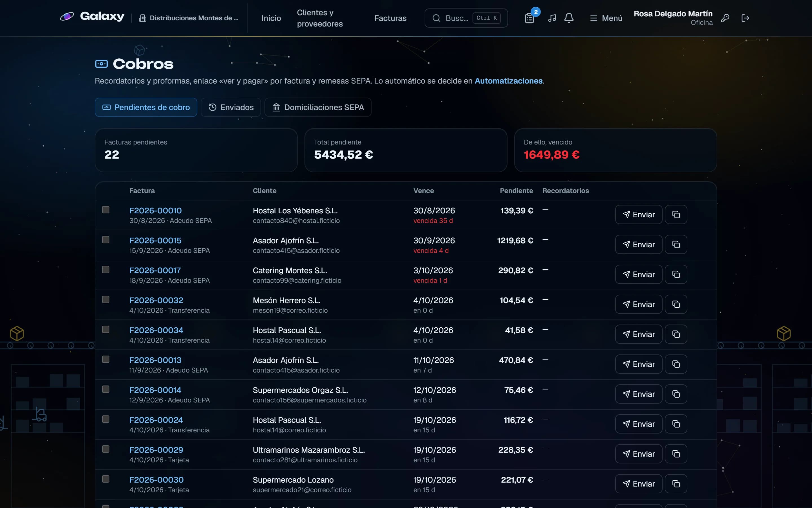Image resolution: width=812 pixels, height=508 pixels.
Task: Click the Vence column header
Action: click(x=423, y=190)
